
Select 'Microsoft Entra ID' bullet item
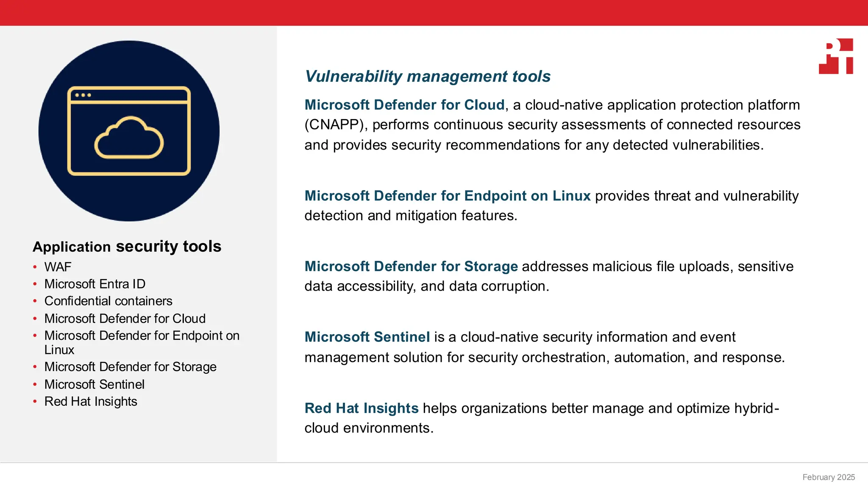tap(95, 284)
